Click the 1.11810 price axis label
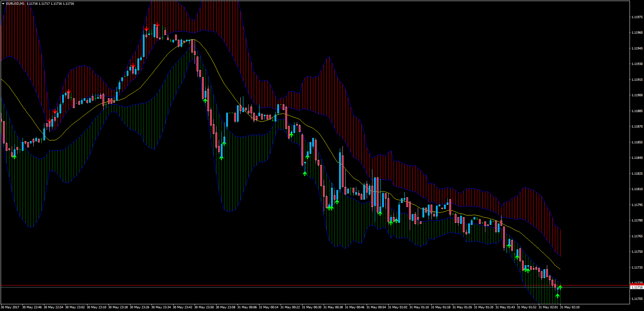The image size is (644, 311). tap(637, 189)
